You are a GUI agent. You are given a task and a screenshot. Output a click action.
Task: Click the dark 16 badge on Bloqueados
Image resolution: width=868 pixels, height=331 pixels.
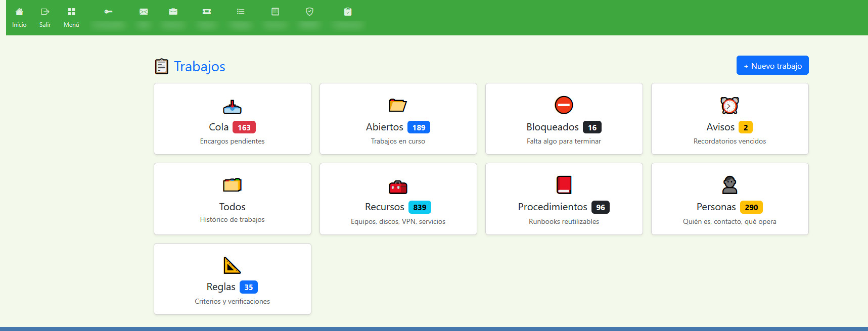pos(592,127)
